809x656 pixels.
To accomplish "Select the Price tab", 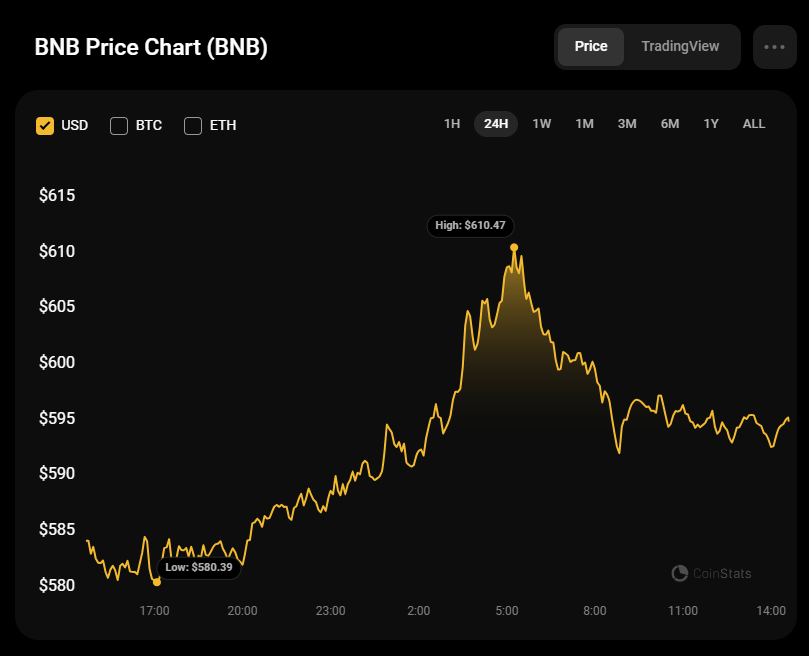I will pyautogui.click(x=591, y=46).
